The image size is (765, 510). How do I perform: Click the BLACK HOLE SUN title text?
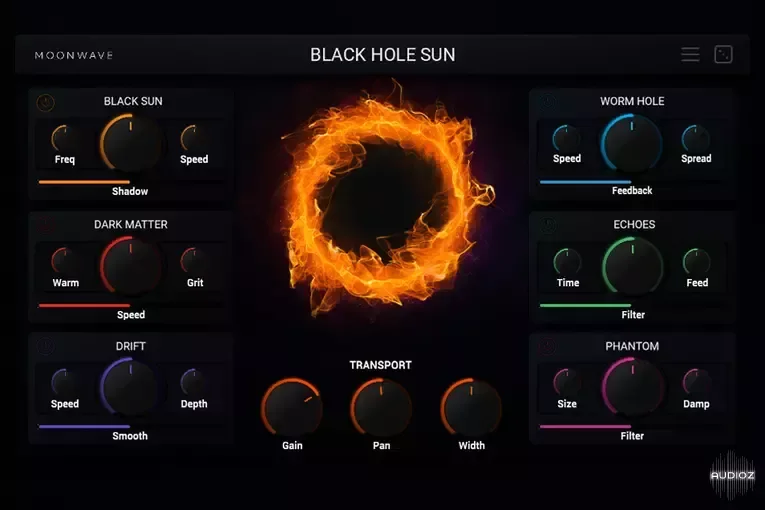[x=382, y=55]
